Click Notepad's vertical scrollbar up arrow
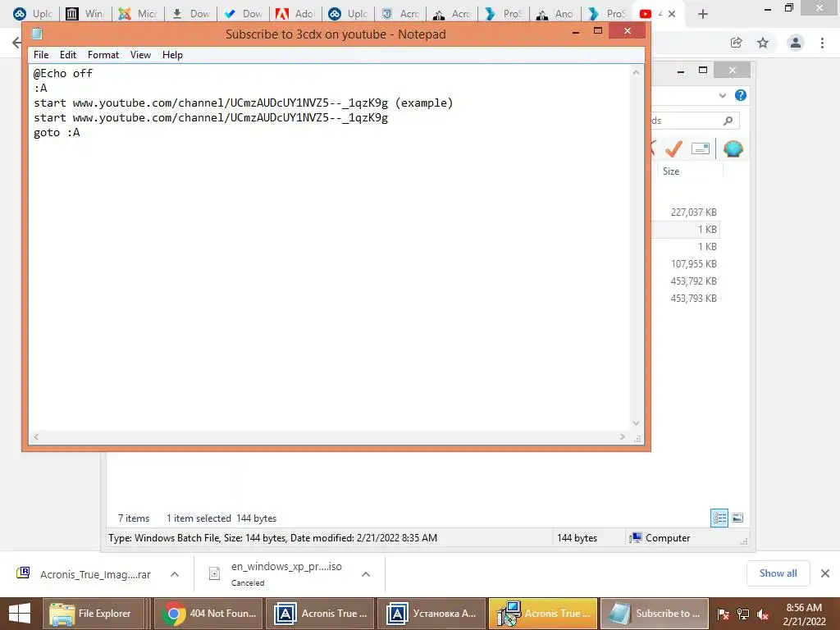The width and height of the screenshot is (840, 630). coord(636,72)
